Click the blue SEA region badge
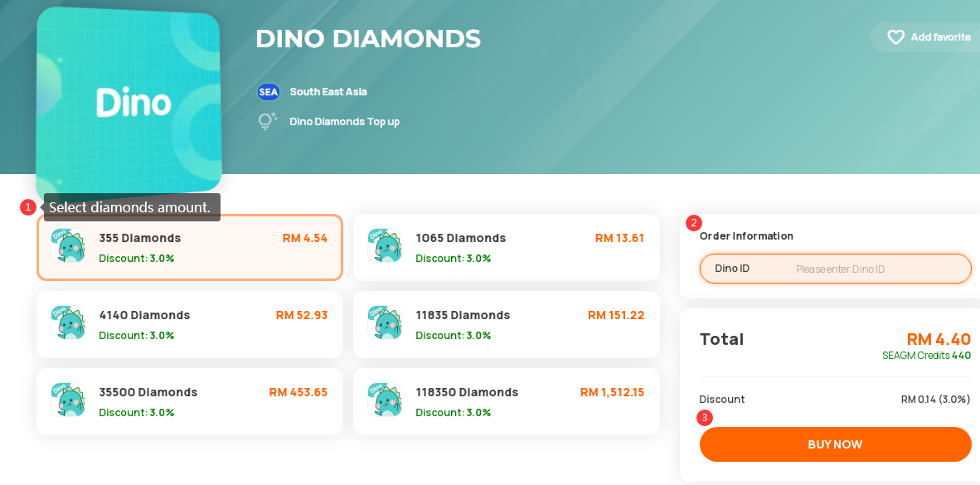This screenshot has height=485, width=980. pyautogui.click(x=268, y=92)
